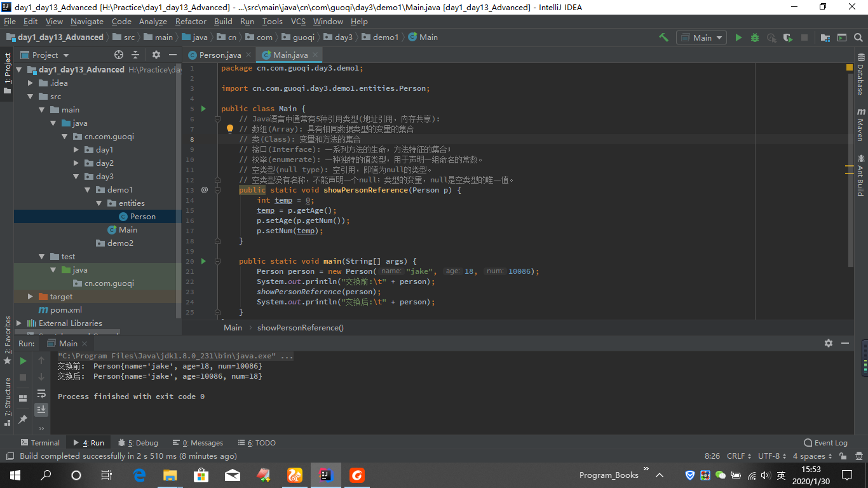The width and height of the screenshot is (868, 488).
Task: Open the Analyze menu
Action: pos(153,21)
